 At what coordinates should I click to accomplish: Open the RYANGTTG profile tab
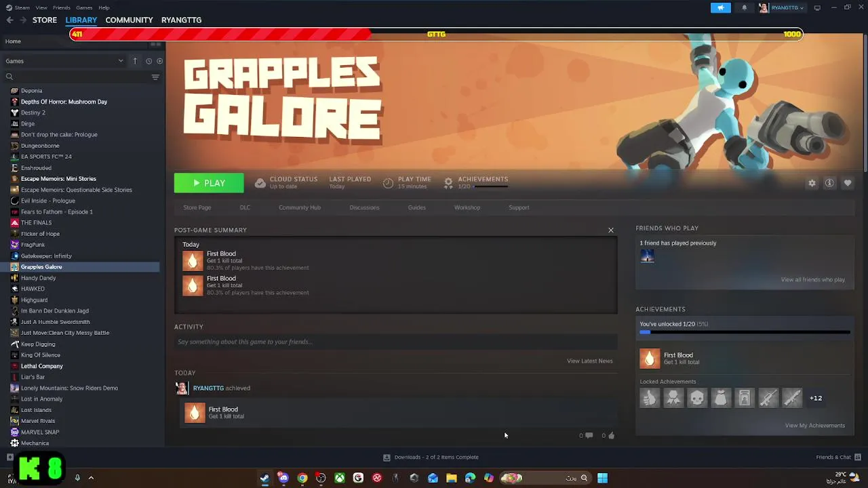[x=181, y=20]
